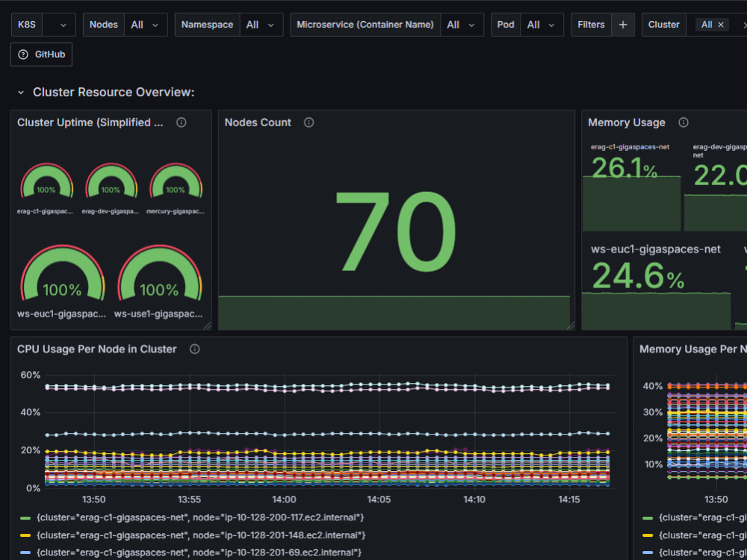This screenshot has height=560, width=747.
Task: Toggle ip-10-128-201-148 series in CPU legend
Action: 200,535
